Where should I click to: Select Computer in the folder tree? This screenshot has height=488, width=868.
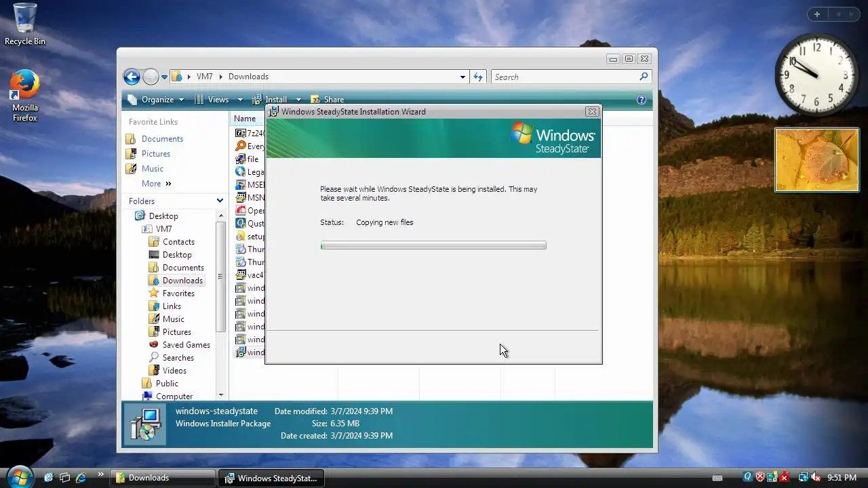pos(174,396)
